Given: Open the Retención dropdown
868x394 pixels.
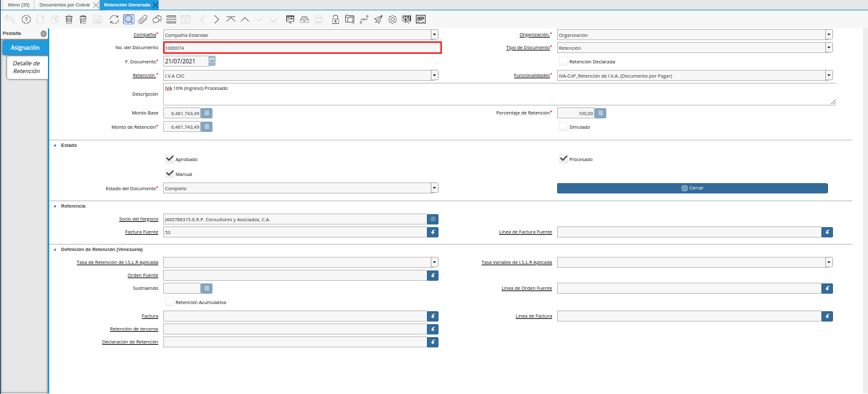Looking at the screenshot, I should [435, 76].
